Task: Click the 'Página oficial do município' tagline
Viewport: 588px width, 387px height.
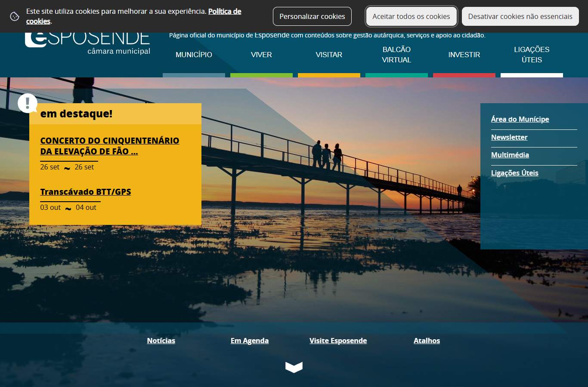Action: [327, 35]
